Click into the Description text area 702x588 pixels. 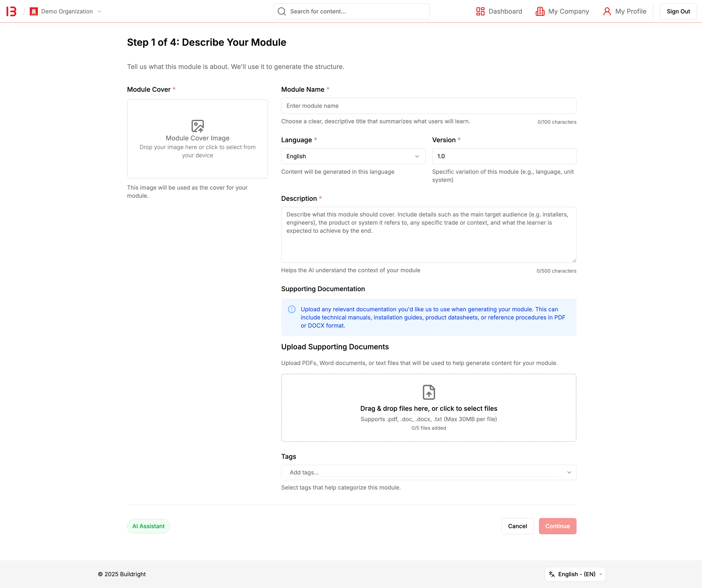[x=429, y=235]
